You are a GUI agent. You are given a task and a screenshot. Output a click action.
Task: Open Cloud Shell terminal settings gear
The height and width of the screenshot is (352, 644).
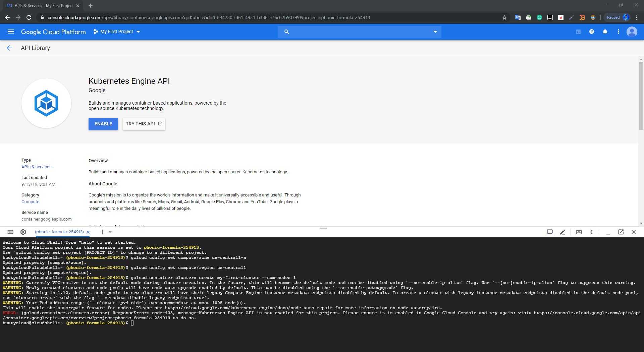point(23,232)
